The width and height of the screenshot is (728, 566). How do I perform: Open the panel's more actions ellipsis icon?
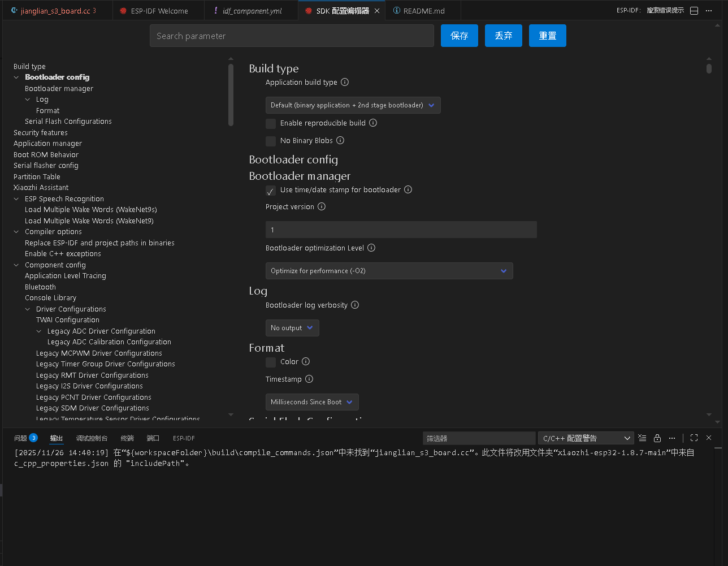(x=671, y=437)
